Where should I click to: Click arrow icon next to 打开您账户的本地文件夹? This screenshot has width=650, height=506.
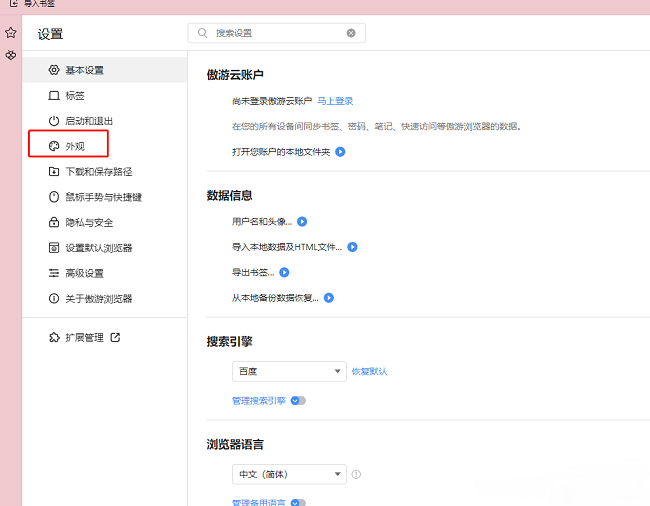click(x=340, y=152)
